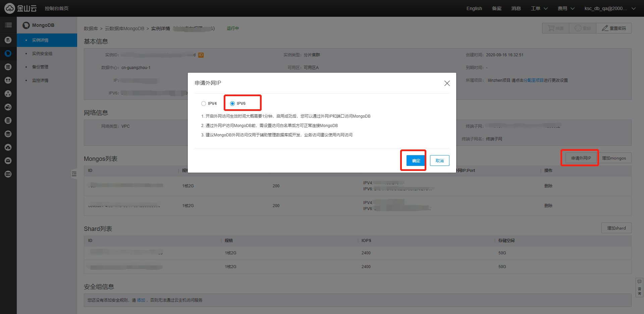Screen dimensions: 644x314
Task: Expand the 费用 dropdown
Action: point(566,8)
